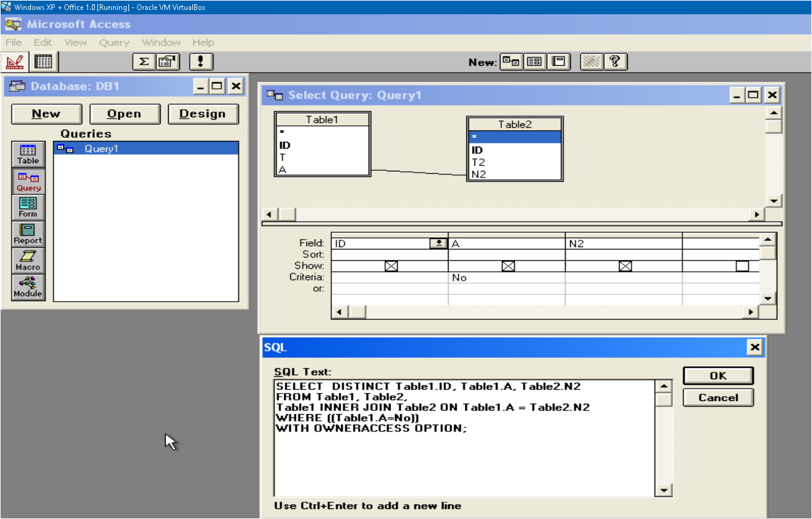The width and height of the screenshot is (812, 519).
Task: Run the query with exclamation icon
Action: click(201, 62)
